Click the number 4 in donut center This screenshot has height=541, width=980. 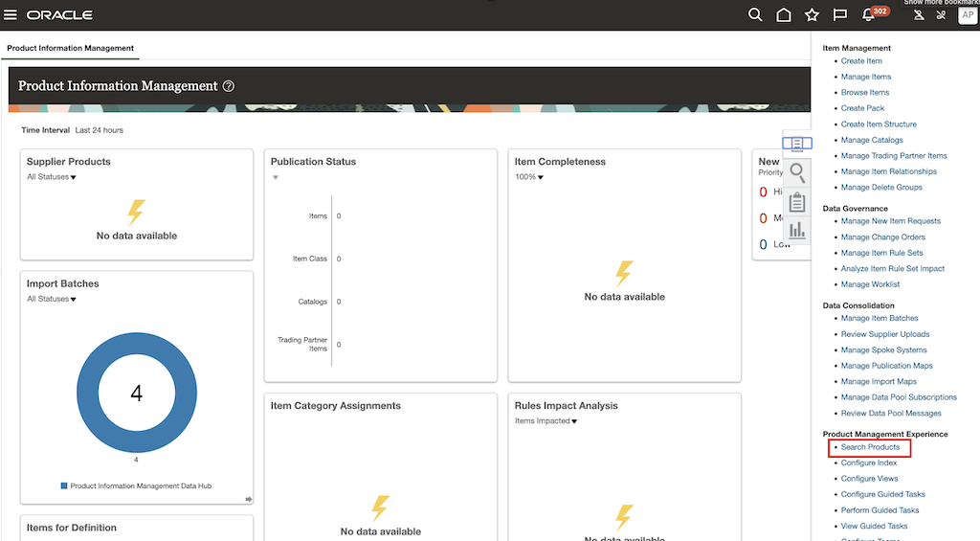click(x=136, y=393)
